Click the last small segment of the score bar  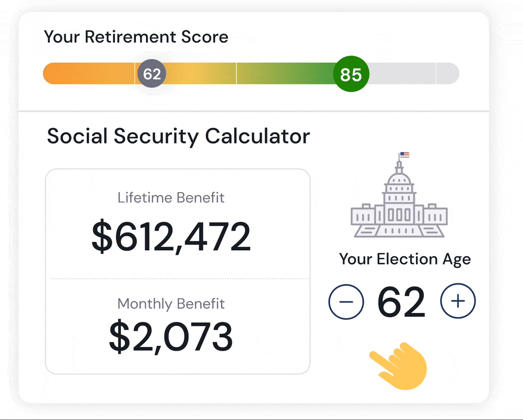point(447,74)
